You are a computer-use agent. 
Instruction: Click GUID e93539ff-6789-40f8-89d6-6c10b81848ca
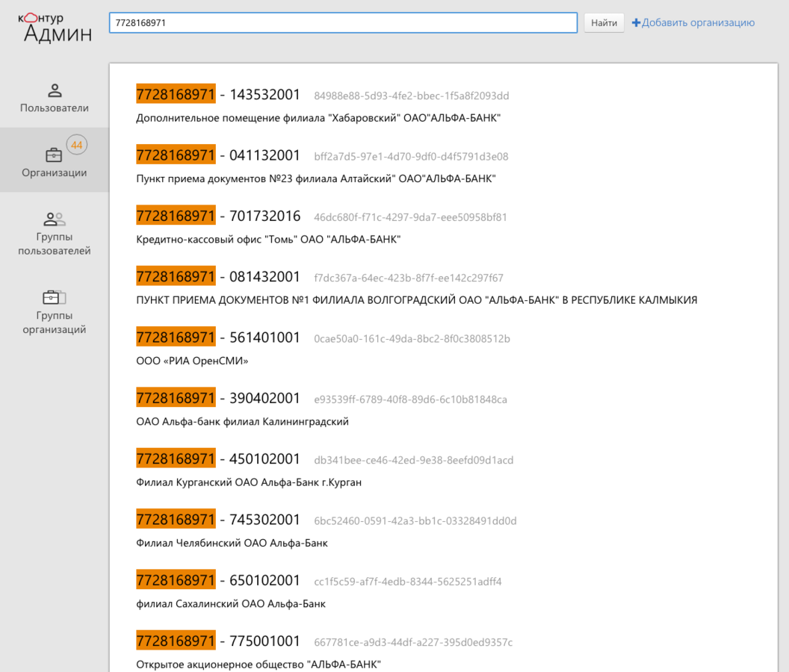(x=411, y=399)
